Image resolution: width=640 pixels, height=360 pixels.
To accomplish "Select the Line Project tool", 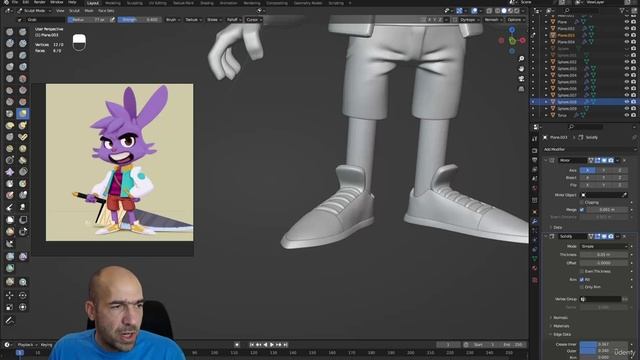I will point(10,244).
